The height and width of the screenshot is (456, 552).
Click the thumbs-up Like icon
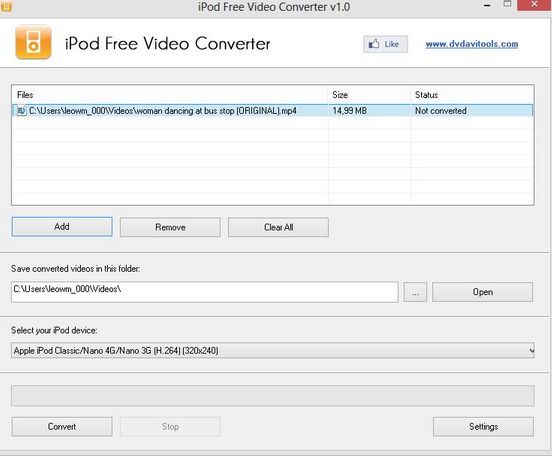click(x=374, y=44)
